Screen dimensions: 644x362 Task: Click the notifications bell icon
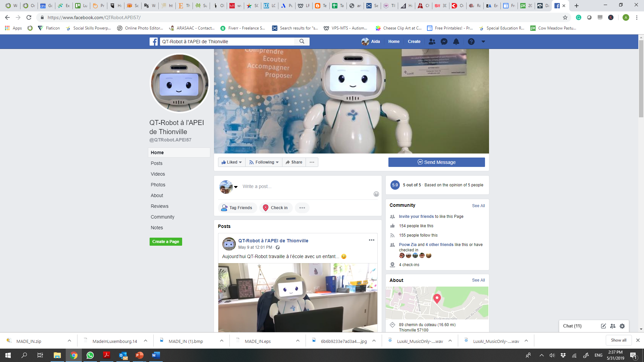(456, 42)
